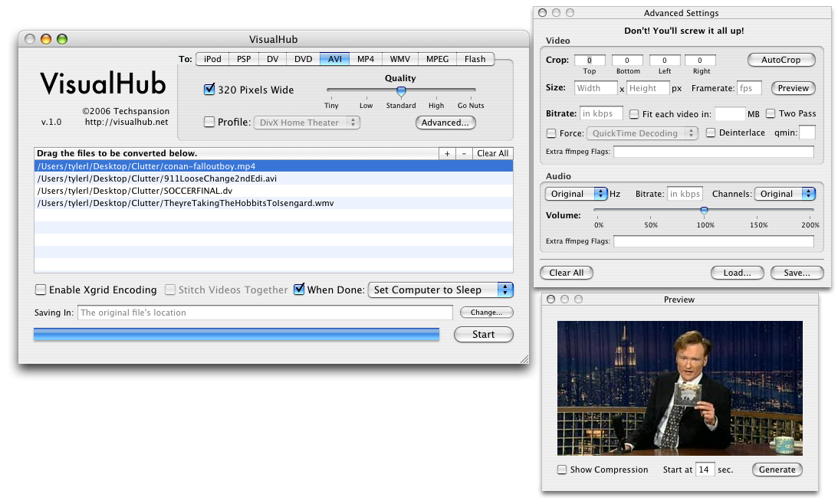Switch to MP4 tab
The image size is (838, 504).
pyautogui.click(x=366, y=59)
